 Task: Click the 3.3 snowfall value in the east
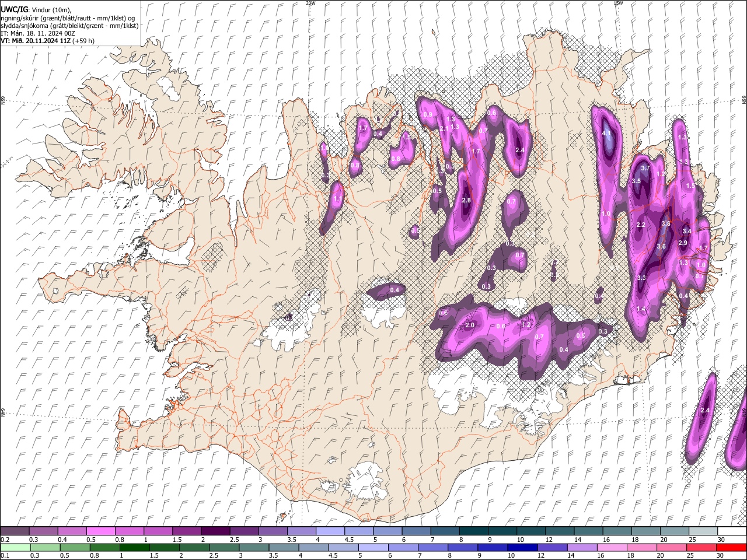[x=641, y=278]
